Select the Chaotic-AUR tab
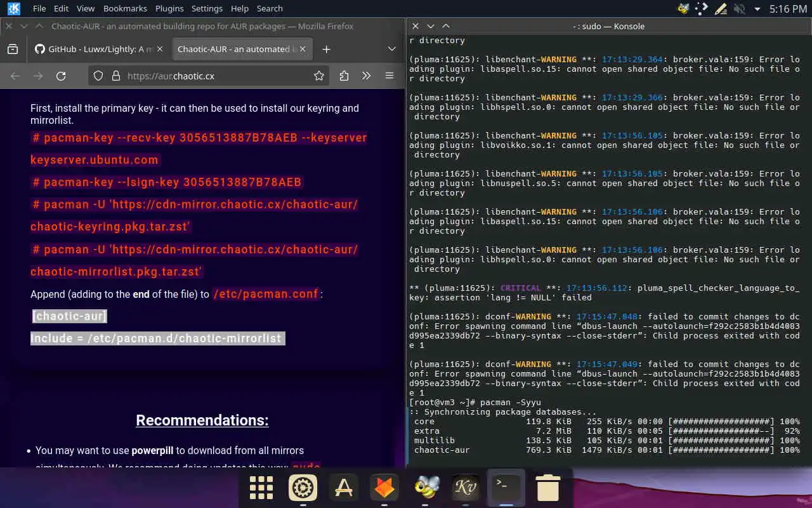 coord(241,49)
